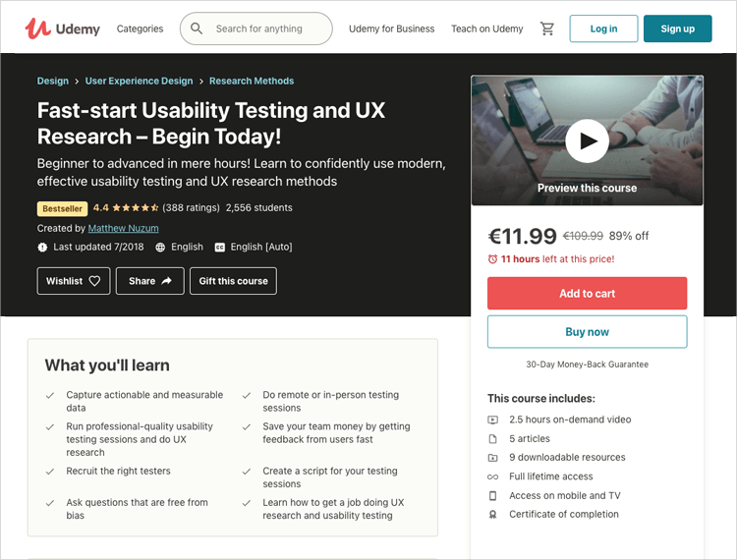The width and height of the screenshot is (737, 560).
Task: Click 30-Day Money-Back Guarantee text
Action: click(587, 364)
